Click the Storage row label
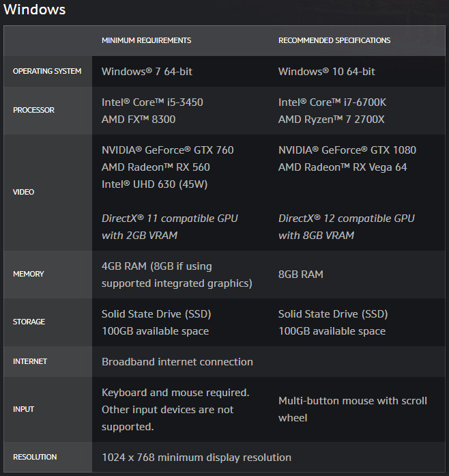 point(29,322)
